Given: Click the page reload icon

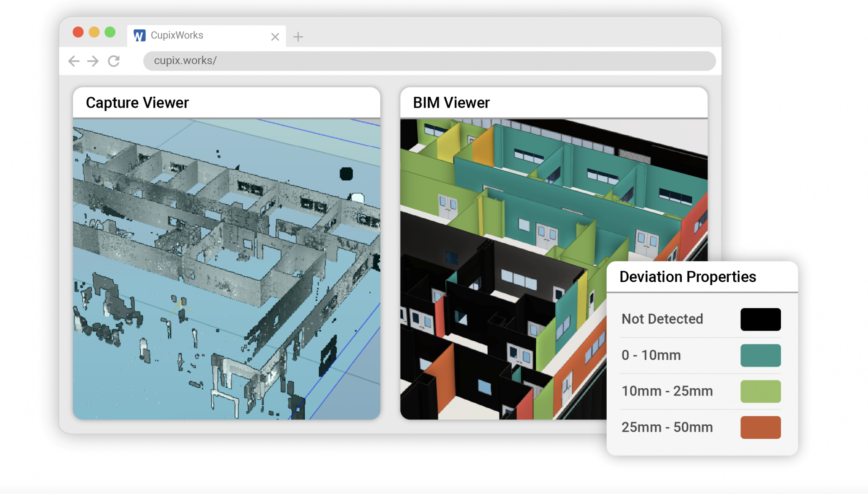Looking at the screenshot, I should coord(113,61).
